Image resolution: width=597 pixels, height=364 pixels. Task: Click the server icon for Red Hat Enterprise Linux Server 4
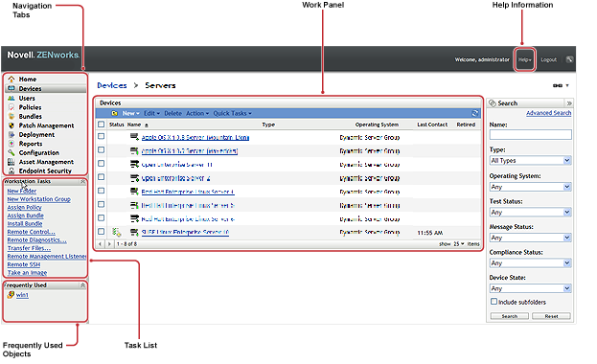coord(134,192)
